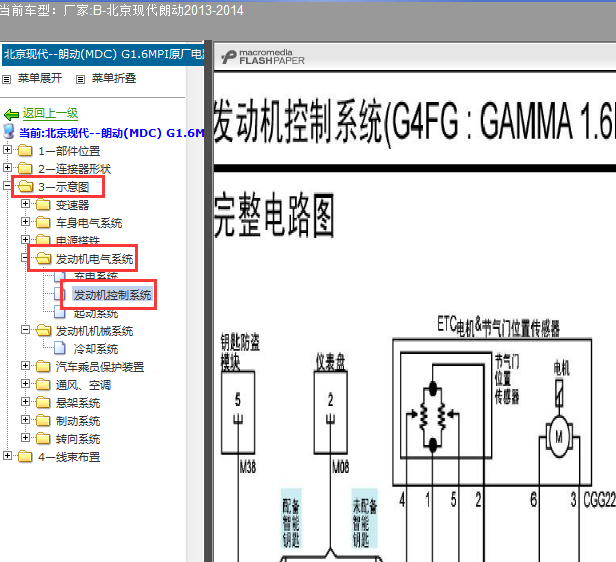616x562 pixels.
Task: Click the 2—连接器形状 folder icon
Action: (x=25, y=168)
